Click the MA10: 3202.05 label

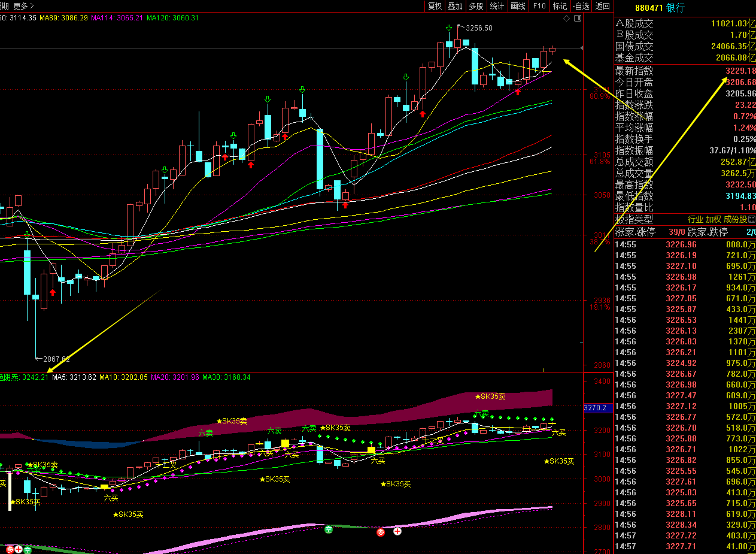[123, 377]
